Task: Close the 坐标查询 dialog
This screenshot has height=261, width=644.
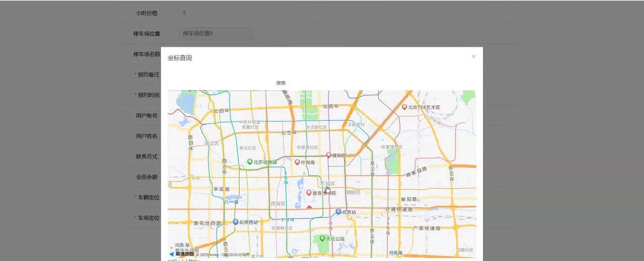Action: pyautogui.click(x=473, y=56)
